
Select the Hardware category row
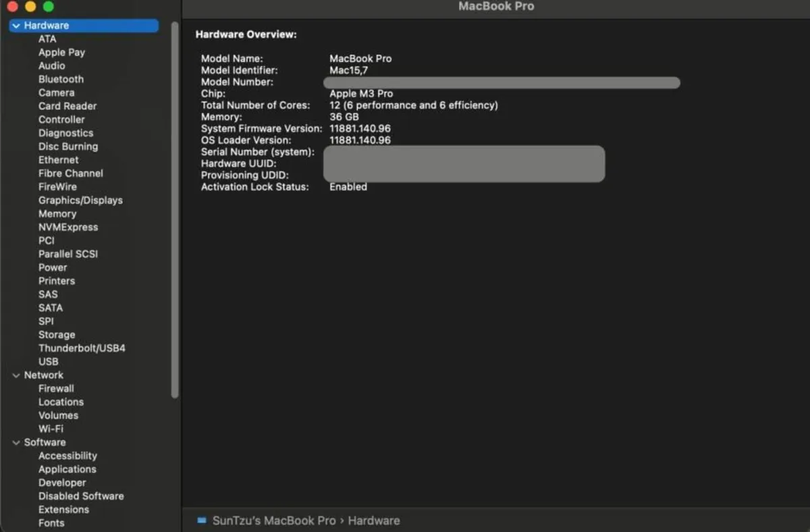(x=84, y=26)
